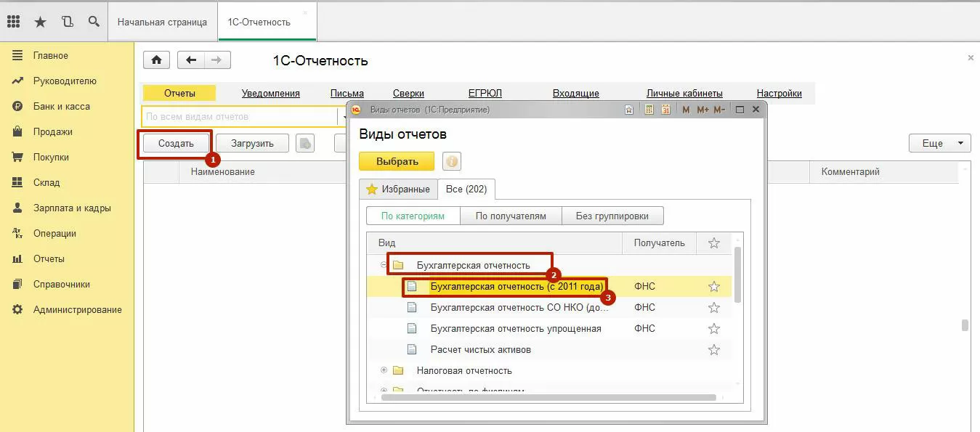This screenshot has height=432, width=980.
Task: Open the Сверки tab
Action: [408, 93]
